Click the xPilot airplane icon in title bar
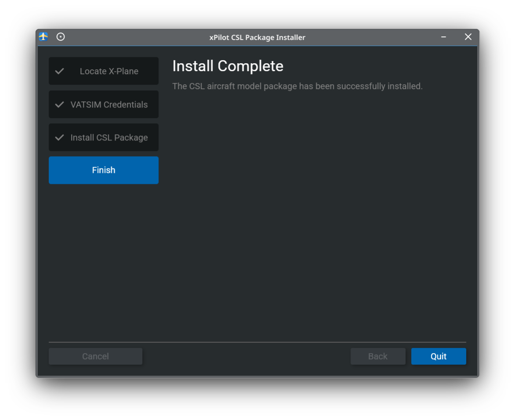 coord(43,37)
